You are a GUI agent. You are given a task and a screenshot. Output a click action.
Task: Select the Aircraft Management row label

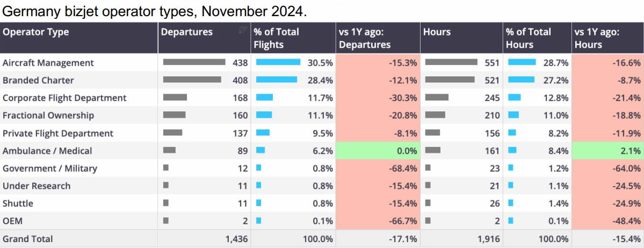(x=48, y=63)
